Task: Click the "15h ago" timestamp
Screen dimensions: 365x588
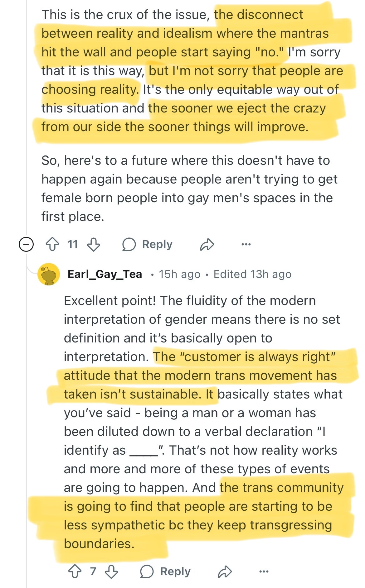Action: click(x=179, y=274)
